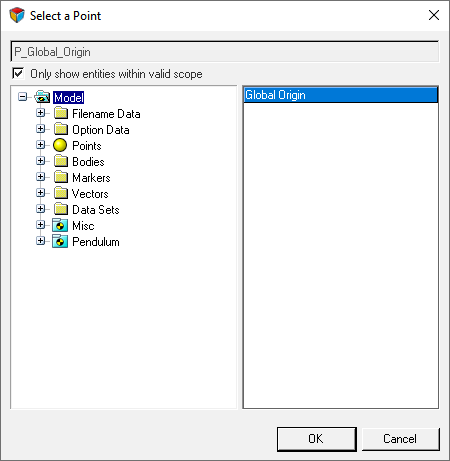Confirm selection with OK button
The image size is (450, 461).
point(317,439)
